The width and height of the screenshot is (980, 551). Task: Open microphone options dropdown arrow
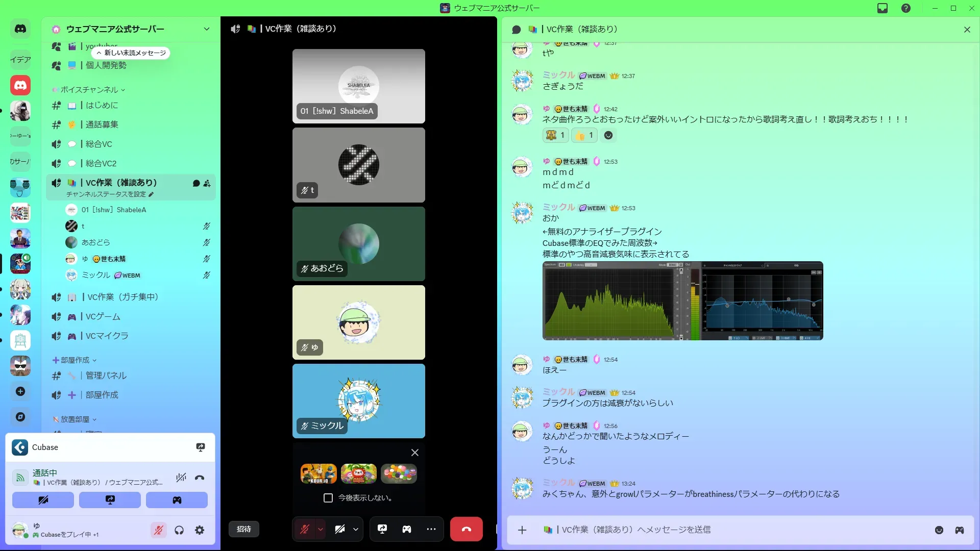[321, 529]
